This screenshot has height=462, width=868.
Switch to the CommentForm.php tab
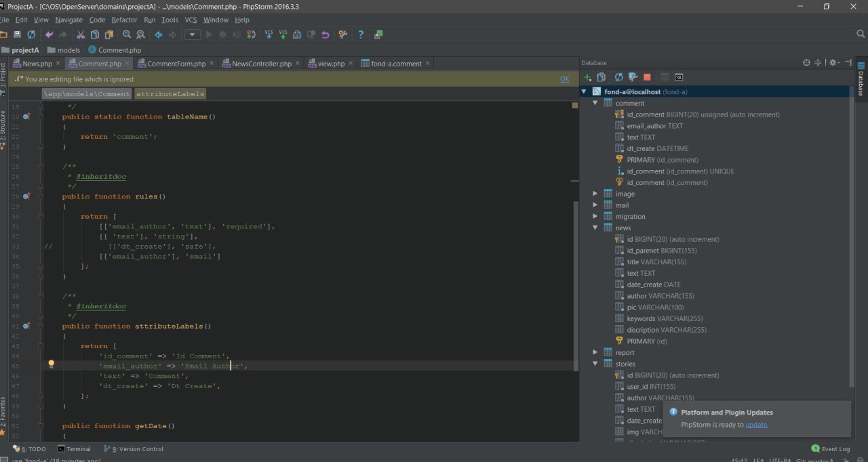pos(176,64)
